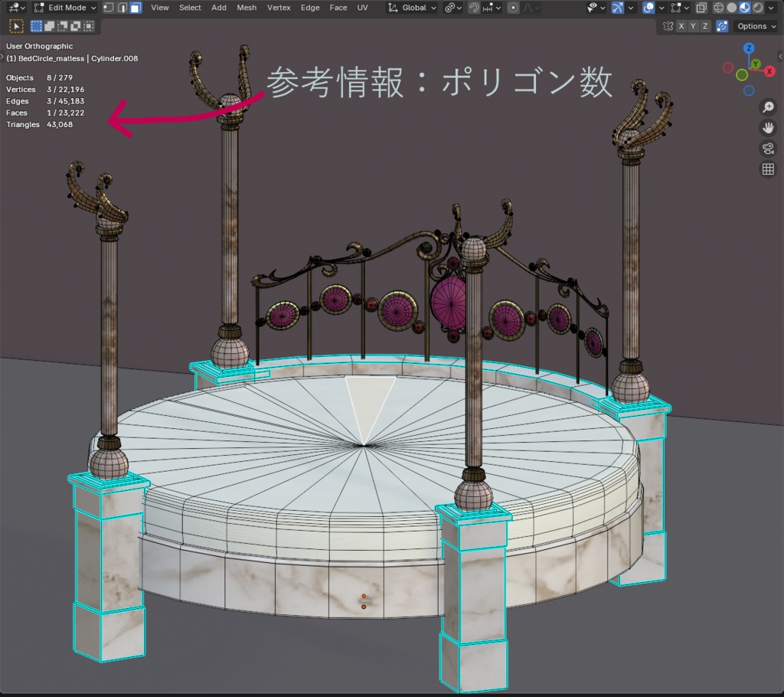Click the toggle camera view icon
This screenshot has width=784, height=697.
click(x=768, y=149)
